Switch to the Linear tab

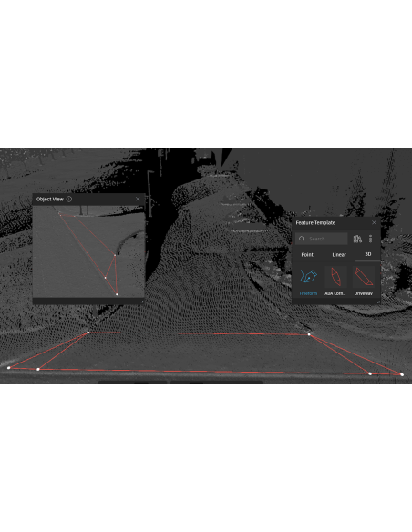[339, 255]
